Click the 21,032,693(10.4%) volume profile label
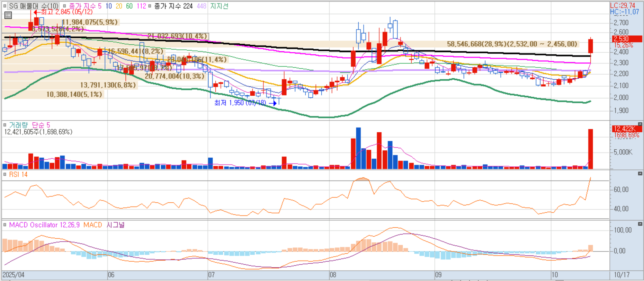Image resolution: width=644 pixels, height=281 pixels. [178, 36]
